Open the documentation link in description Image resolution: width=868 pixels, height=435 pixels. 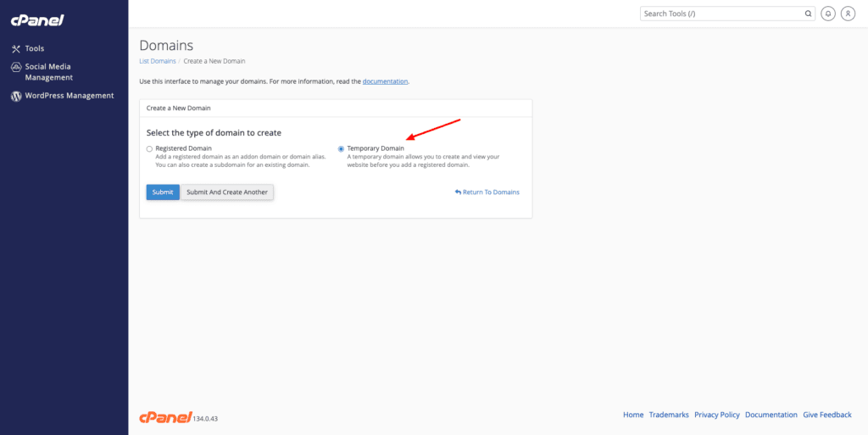point(386,81)
